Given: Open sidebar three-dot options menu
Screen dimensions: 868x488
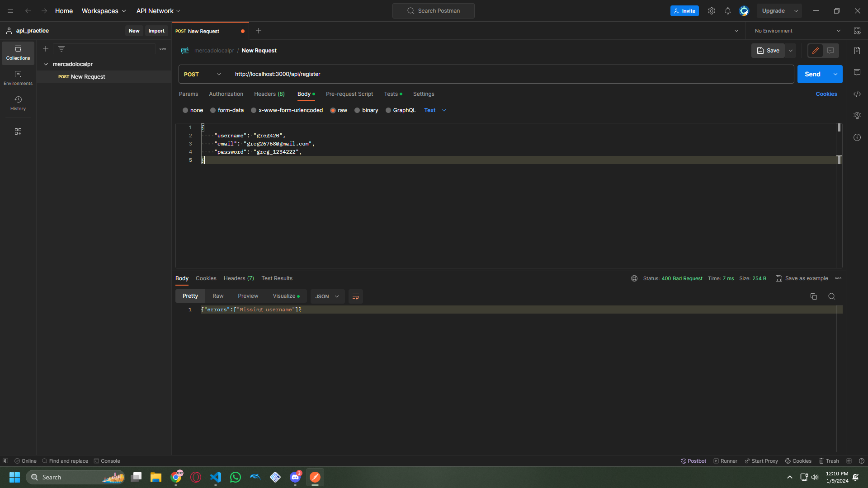Looking at the screenshot, I should (163, 49).
